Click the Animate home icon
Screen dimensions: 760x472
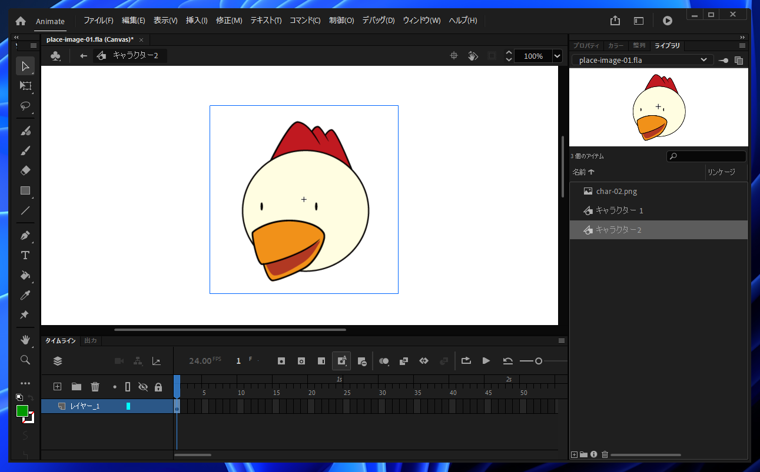pos(20,20)
